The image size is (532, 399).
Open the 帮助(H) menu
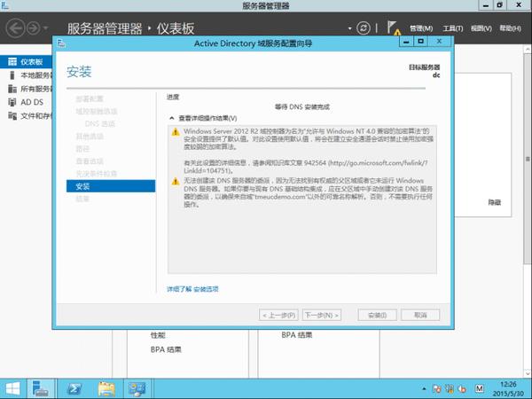[510, 28]
